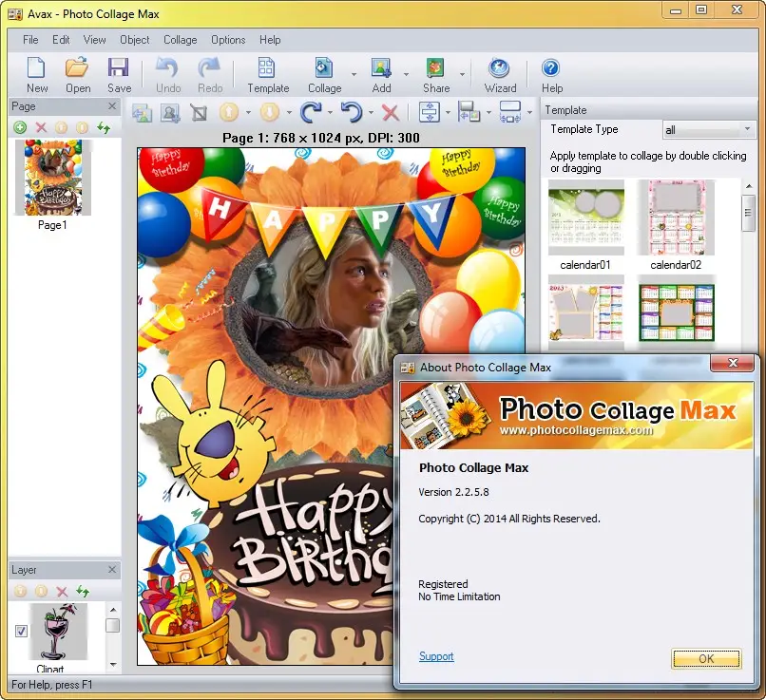
Task: Expand the rotate clockwise dropdown arrow
Action: (330, 113)
